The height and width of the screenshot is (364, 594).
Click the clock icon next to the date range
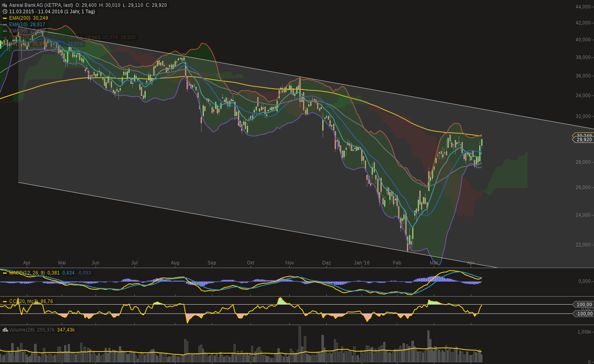point(5,12)
